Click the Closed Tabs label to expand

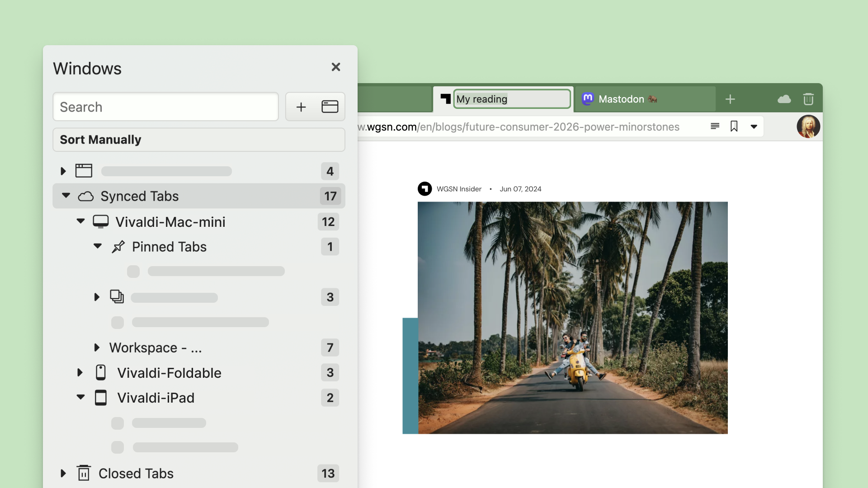click(x=136, y=473)
